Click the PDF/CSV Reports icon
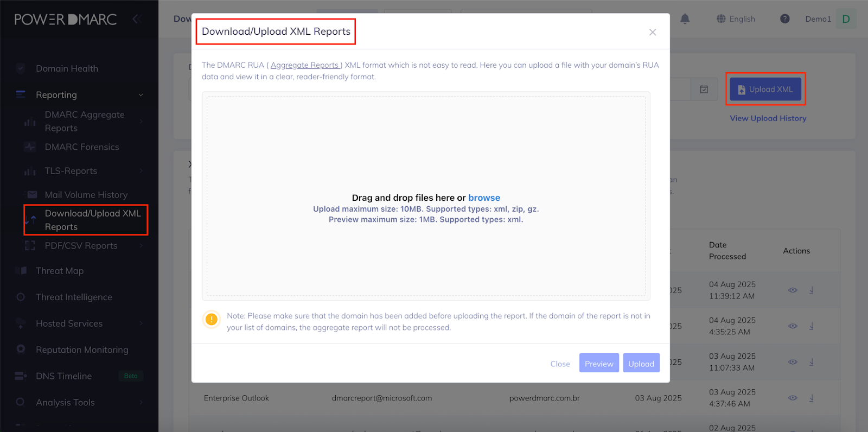 (x=30, y=246)
